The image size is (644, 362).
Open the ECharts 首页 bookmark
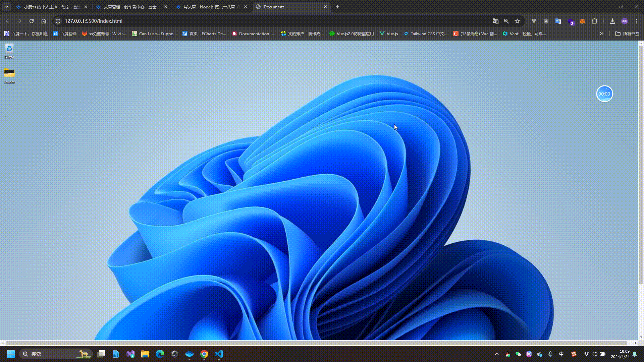(204, 34)
